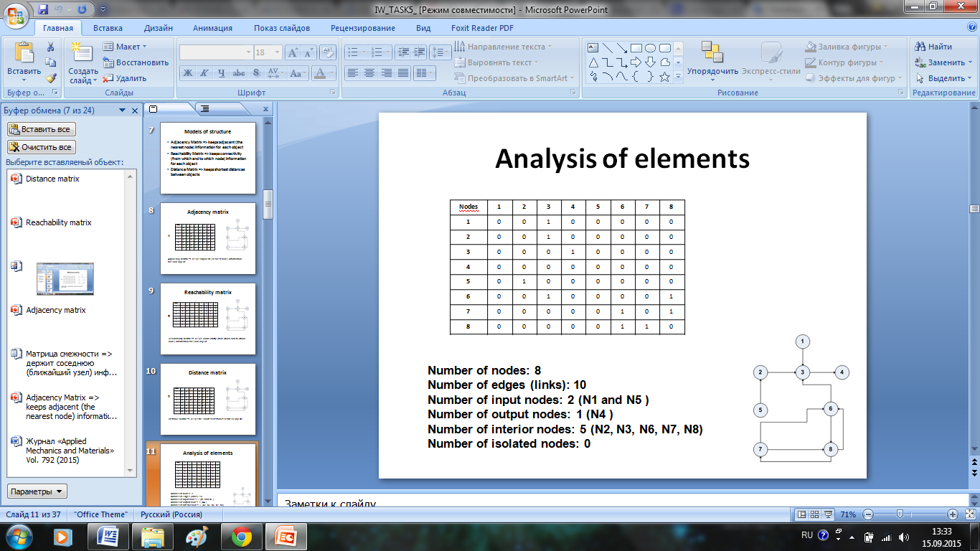The height and width of the screenshot is (551, 980).
Task: Select slide 9 Reachability matrix thumbnail
Action: tap(208, 319)
